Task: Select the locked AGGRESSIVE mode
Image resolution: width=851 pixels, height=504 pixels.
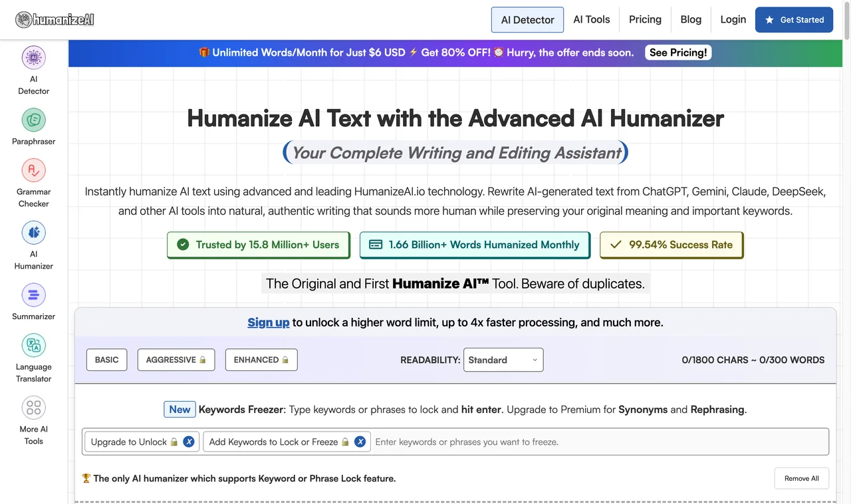Action: click(x=176, y=360)
